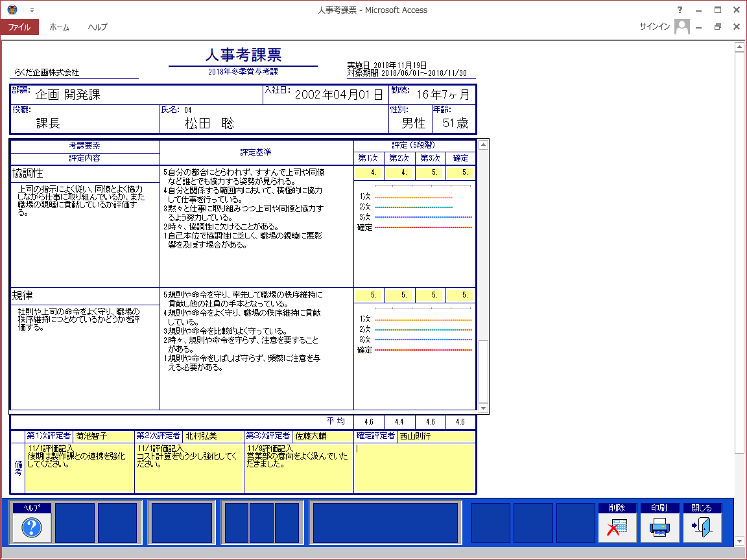
Task: Click the third evaluator remarks about 営業部
Action: coord(299,467)
